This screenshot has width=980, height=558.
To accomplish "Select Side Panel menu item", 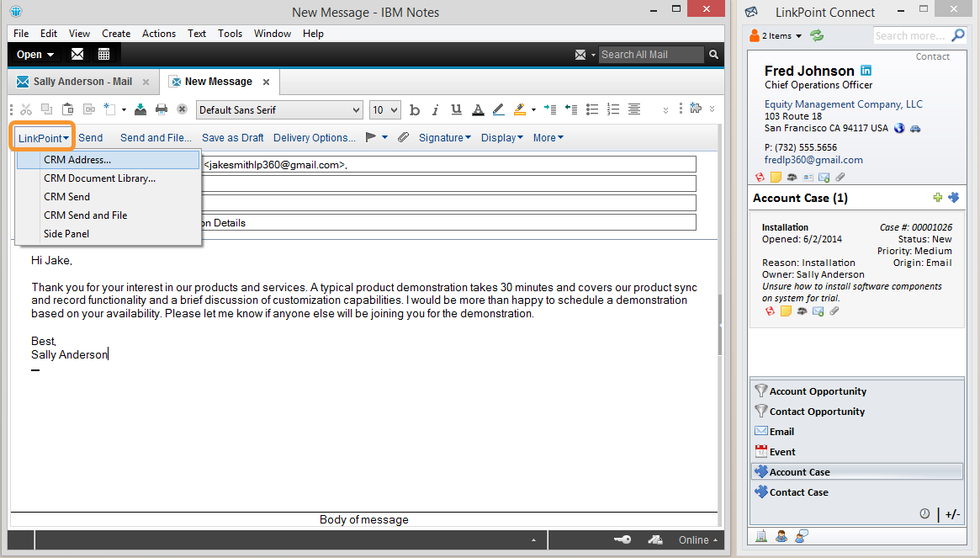I will tap(108, 234).
